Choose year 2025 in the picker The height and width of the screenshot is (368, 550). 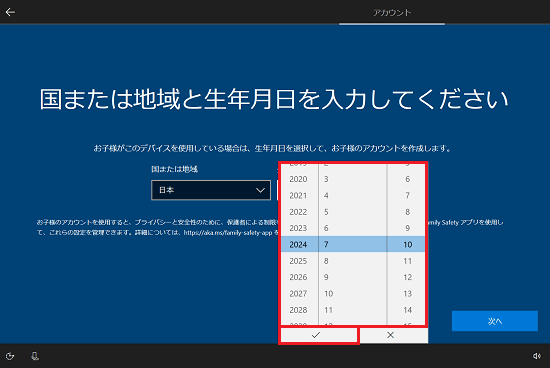[299, 261]
